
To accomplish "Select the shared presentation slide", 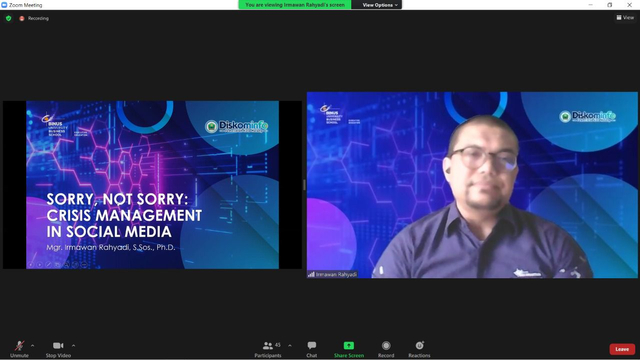I will pos(152,185).
